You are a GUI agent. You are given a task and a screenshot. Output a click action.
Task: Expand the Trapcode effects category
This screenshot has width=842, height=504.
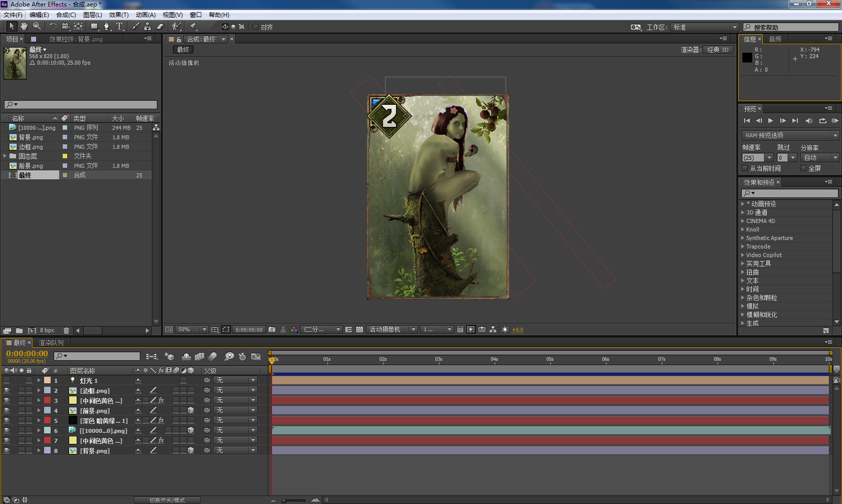(x=743, y=246)
